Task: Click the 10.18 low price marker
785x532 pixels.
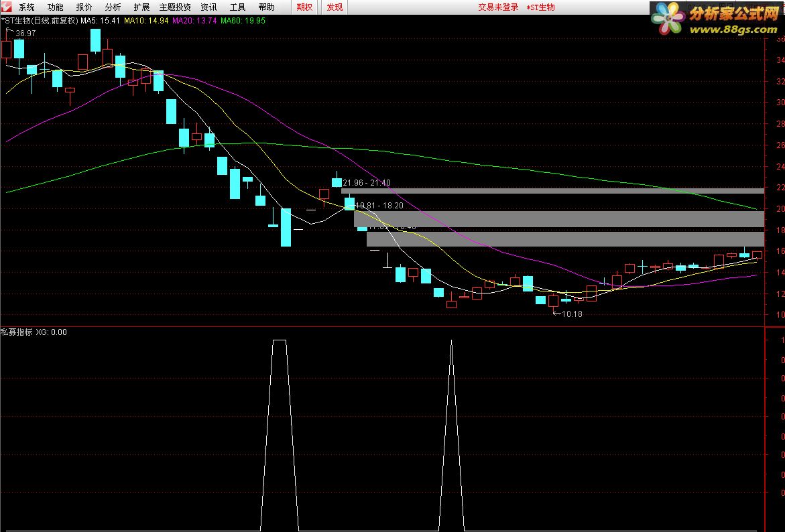Action: 572,314
